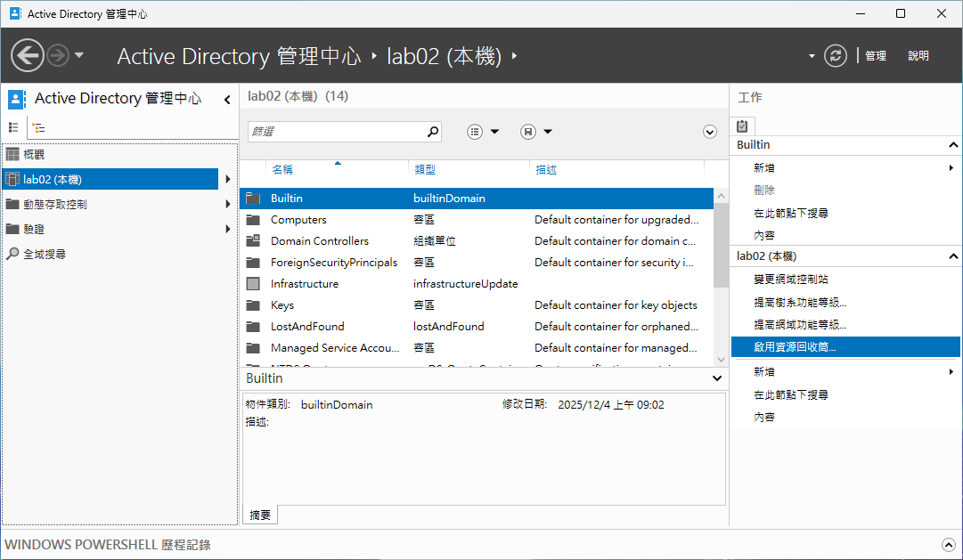
Task: Select the Keys container row
Action: point(477,305)
